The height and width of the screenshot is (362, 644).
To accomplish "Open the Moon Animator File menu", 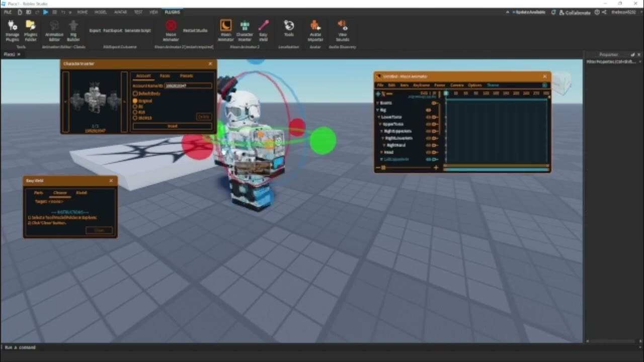I will coord(380,85).
